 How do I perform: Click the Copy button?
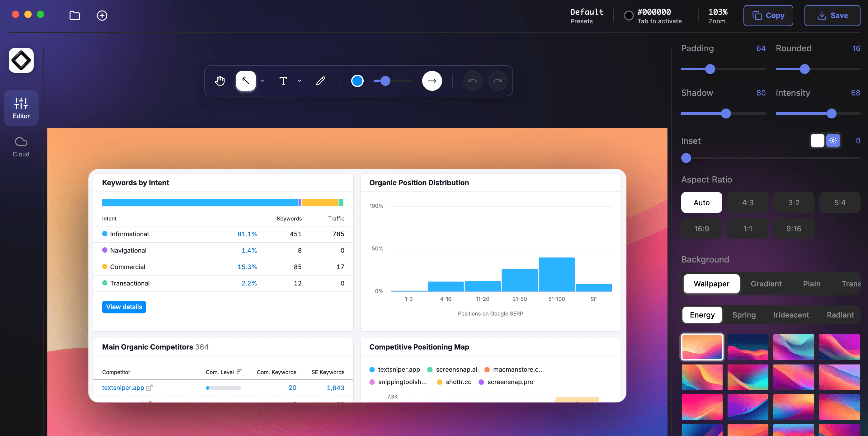coord(768,16)
